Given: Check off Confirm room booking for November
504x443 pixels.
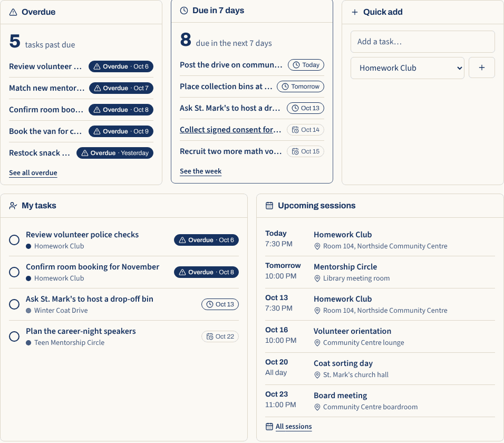Looking at the screenshot, I should coord(14,272).
